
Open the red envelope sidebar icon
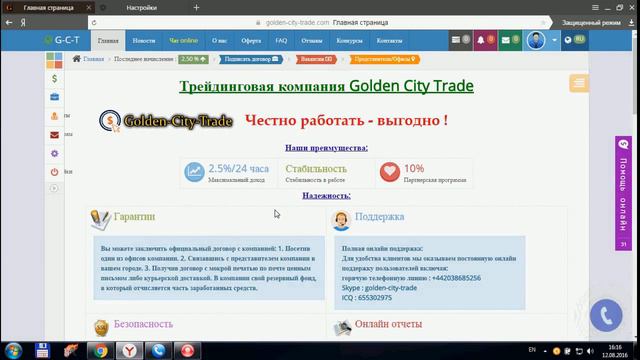point(54,135)
